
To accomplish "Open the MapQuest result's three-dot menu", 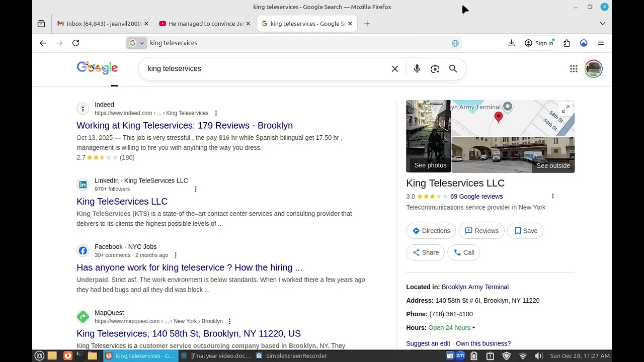I will point(229,321).
